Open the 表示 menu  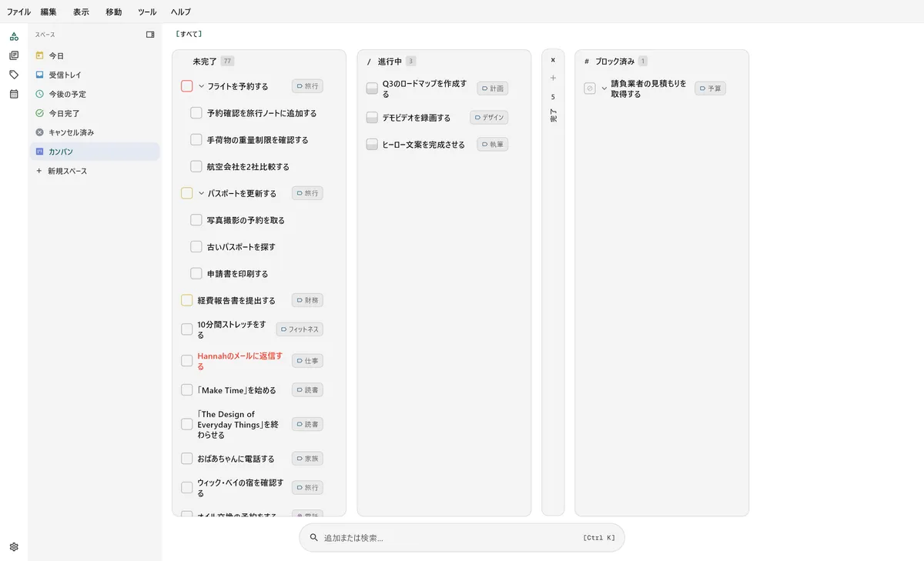tap(82, 12)
